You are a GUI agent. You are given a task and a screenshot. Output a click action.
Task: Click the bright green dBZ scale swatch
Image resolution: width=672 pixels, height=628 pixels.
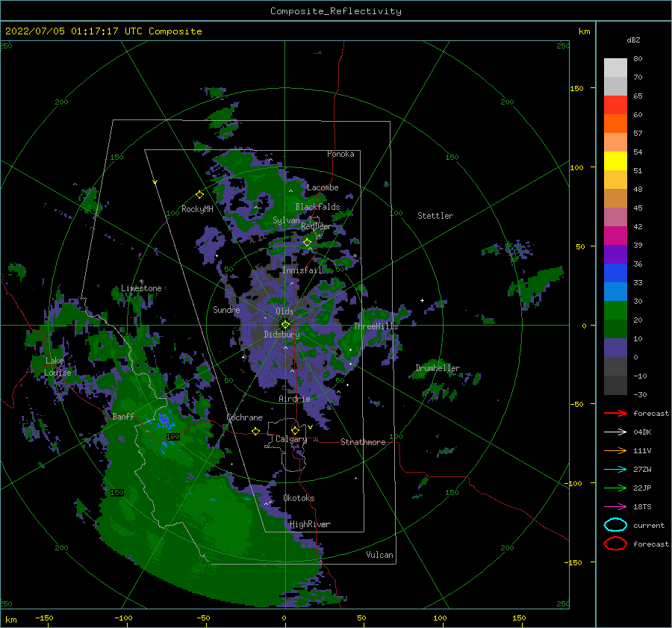click(x=615, y=311)
